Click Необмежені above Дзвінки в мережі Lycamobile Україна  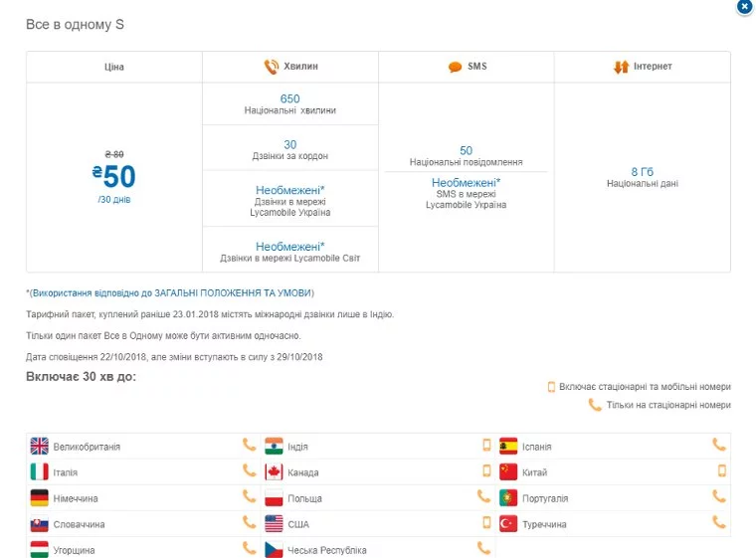(x=289, y=190)
